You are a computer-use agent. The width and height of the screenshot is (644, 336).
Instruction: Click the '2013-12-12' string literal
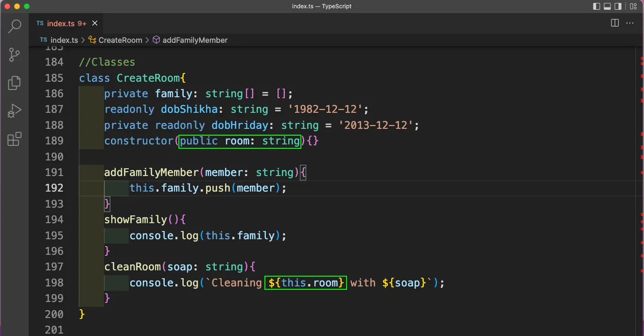376,125
